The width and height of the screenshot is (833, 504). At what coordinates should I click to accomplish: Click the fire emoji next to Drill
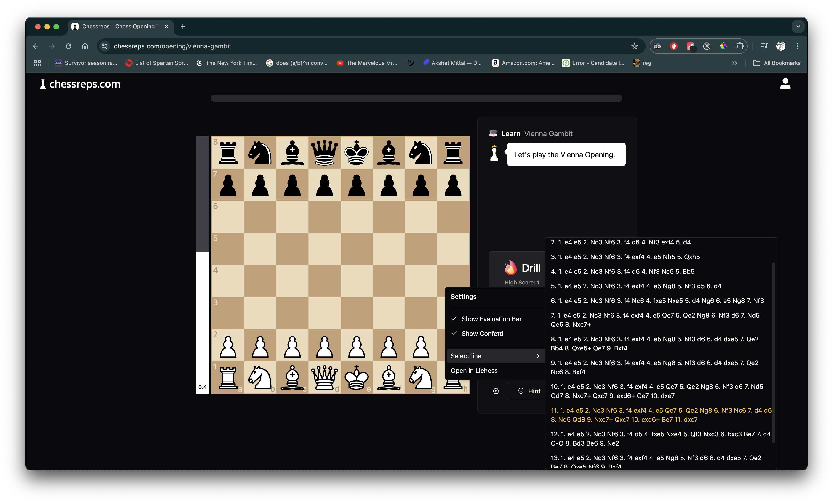tap(510, 268)
